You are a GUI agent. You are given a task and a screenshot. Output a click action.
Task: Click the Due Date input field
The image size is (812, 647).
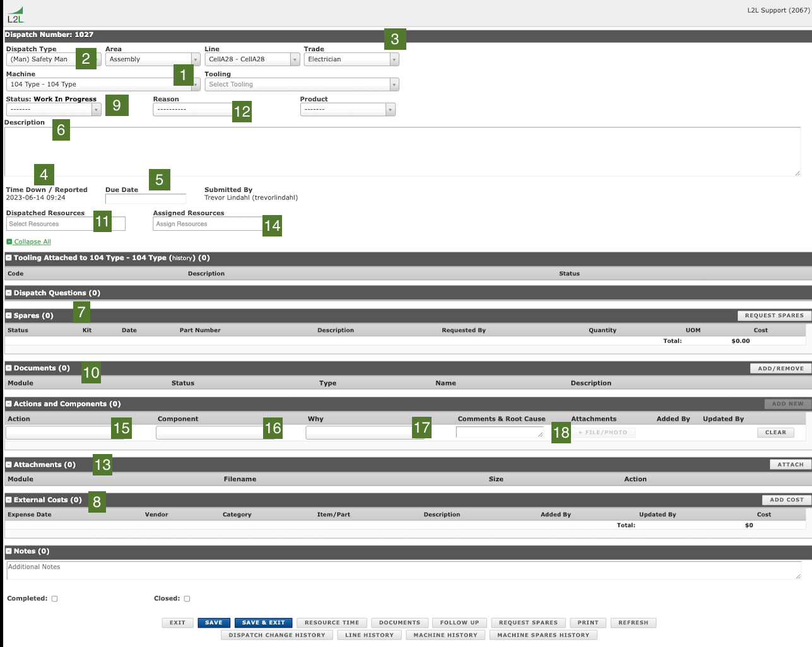point(145,199)
